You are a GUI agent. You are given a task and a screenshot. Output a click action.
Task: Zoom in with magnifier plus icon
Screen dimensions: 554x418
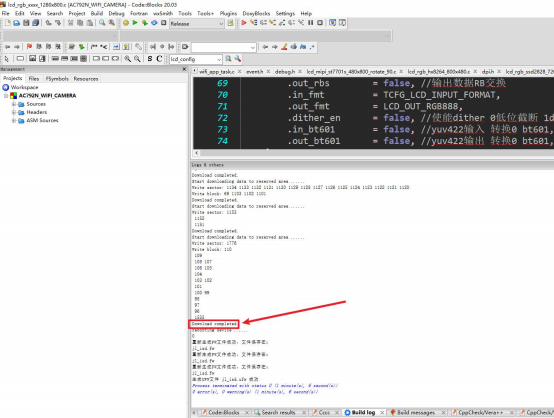128,59
